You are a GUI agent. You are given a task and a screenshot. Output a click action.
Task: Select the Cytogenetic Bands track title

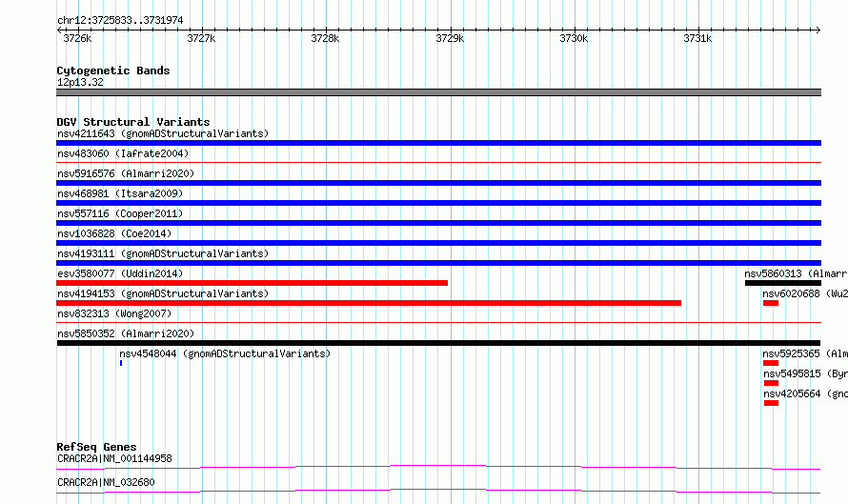[113, 71]
